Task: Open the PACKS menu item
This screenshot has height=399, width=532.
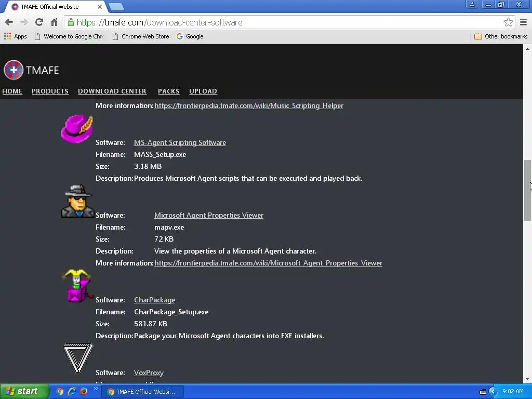Action: pos(169,91)
